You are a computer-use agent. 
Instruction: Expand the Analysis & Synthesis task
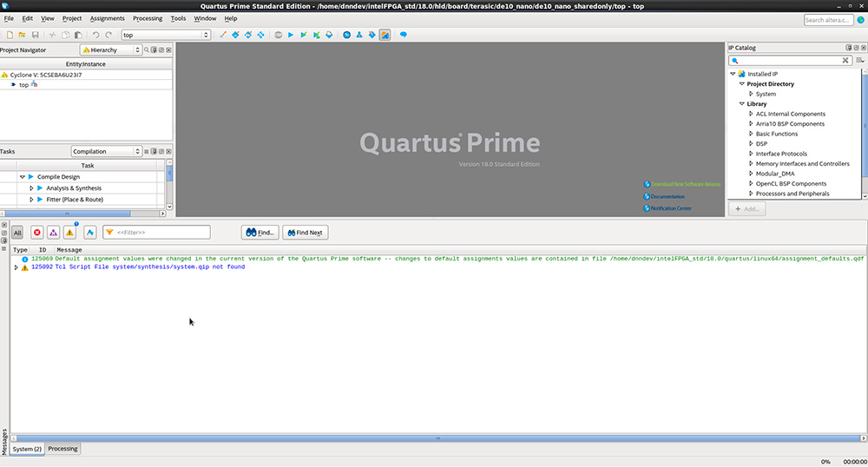click(31, 188)
